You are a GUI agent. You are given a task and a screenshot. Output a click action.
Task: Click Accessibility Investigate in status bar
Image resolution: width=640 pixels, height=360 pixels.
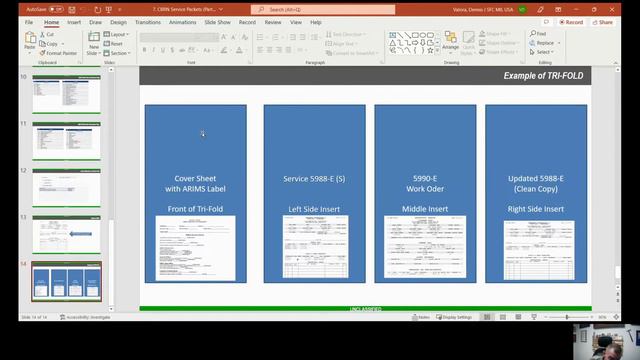[x=85, y=317]
